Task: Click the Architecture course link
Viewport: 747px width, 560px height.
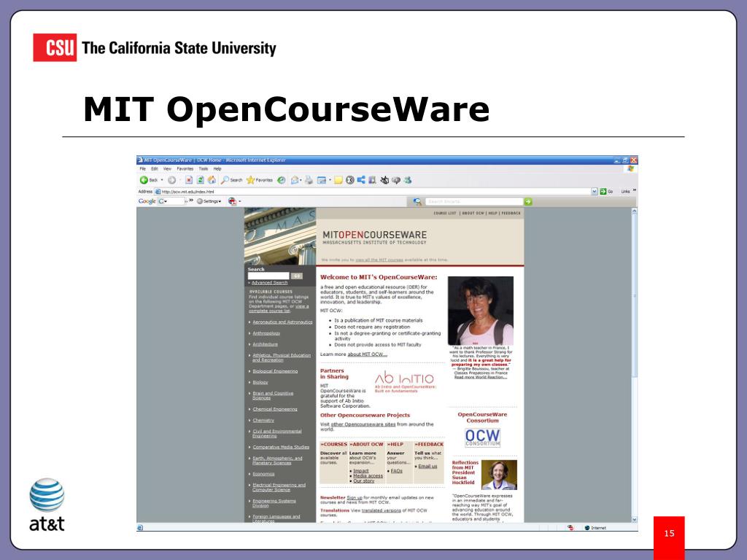Action: [265, 344]
